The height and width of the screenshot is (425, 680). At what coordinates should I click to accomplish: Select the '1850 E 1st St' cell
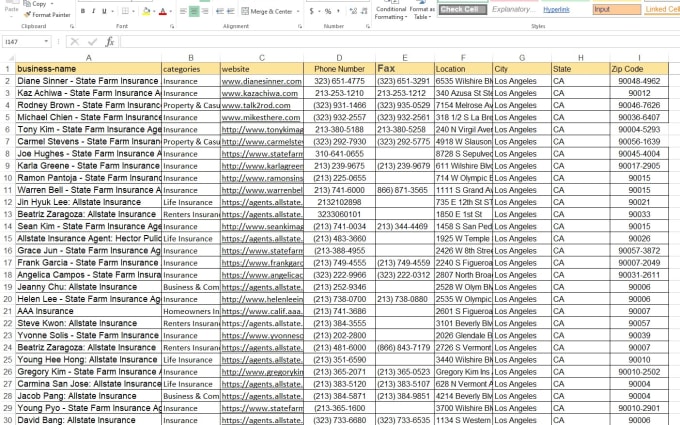click(x=463, y=214)
